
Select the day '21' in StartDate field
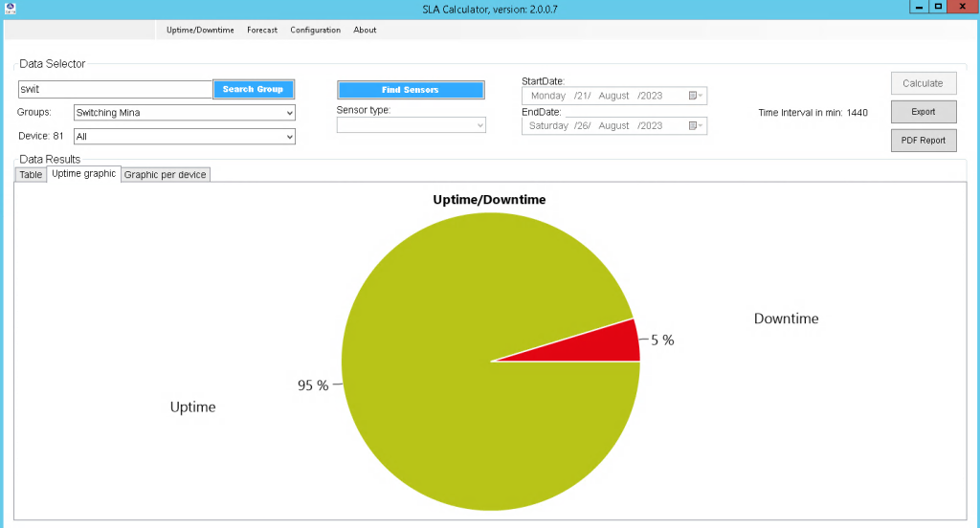pyautogui.click(x=583, y=96)
